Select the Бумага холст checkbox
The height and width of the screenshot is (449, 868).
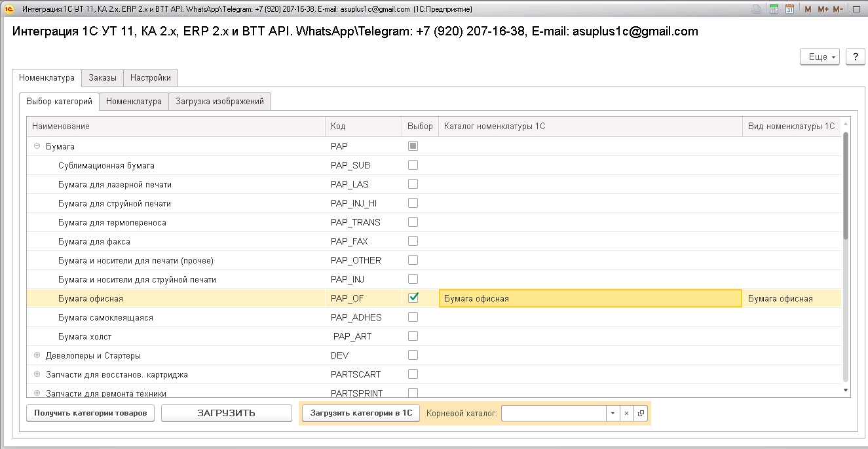coord(413,336)
